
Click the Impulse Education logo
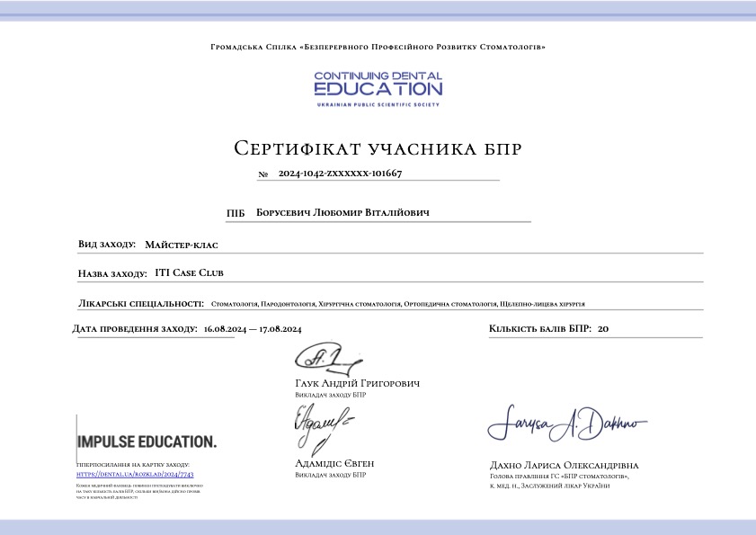147,441
